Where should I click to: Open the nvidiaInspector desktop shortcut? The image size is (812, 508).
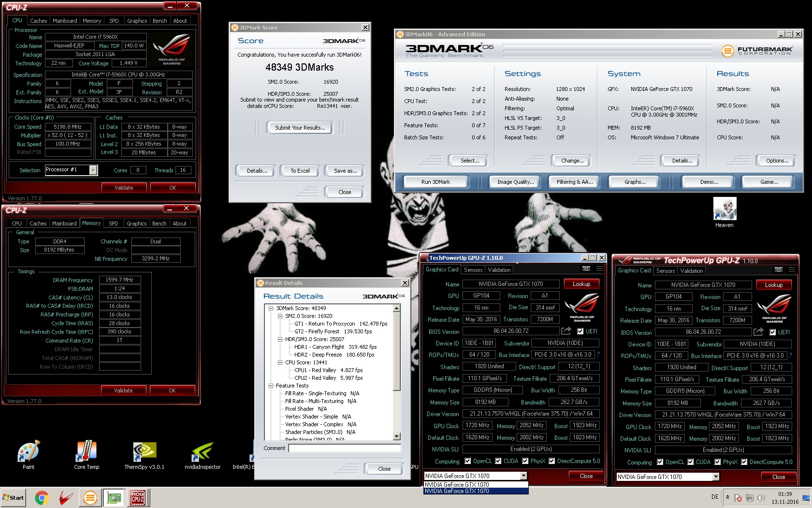coord(203,455)
